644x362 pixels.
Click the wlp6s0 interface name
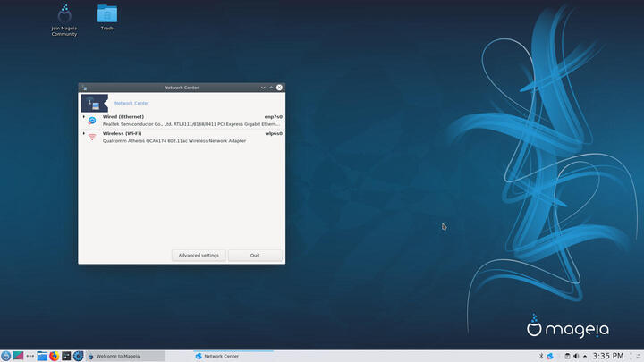coord(274,133)
